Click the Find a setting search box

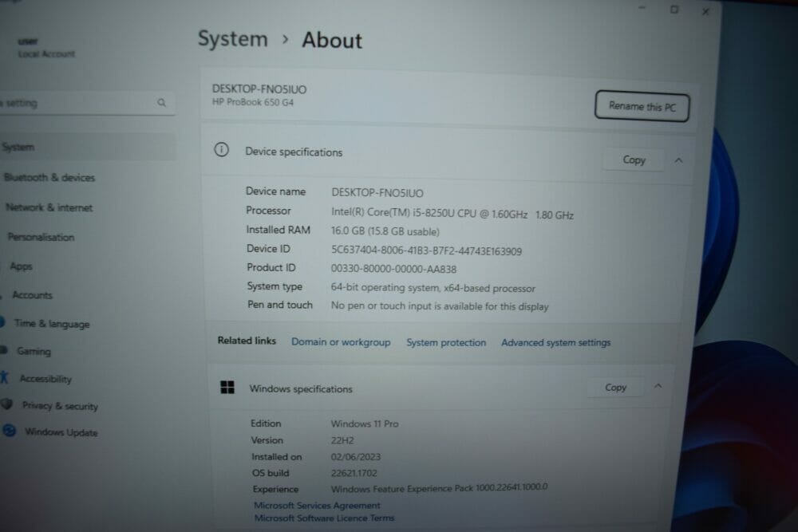(x=86, y=103)
